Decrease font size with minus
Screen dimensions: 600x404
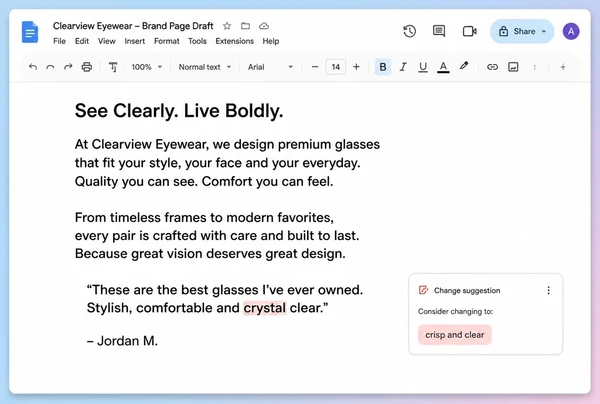pos(315,67)
